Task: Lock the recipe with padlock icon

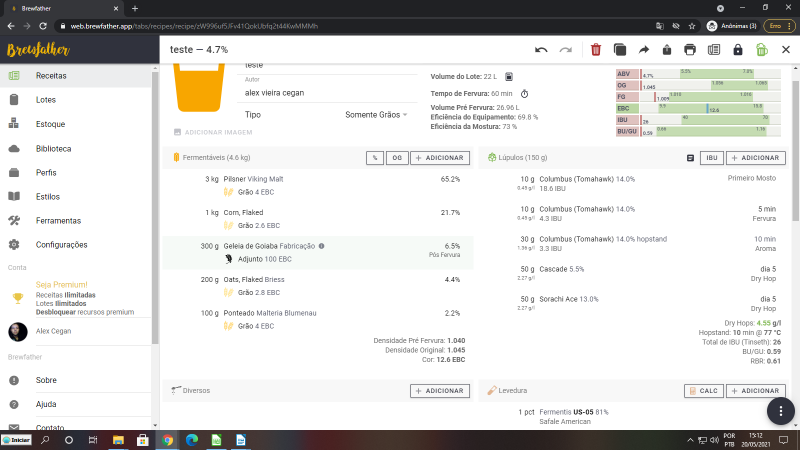Action: coord(738,50)
